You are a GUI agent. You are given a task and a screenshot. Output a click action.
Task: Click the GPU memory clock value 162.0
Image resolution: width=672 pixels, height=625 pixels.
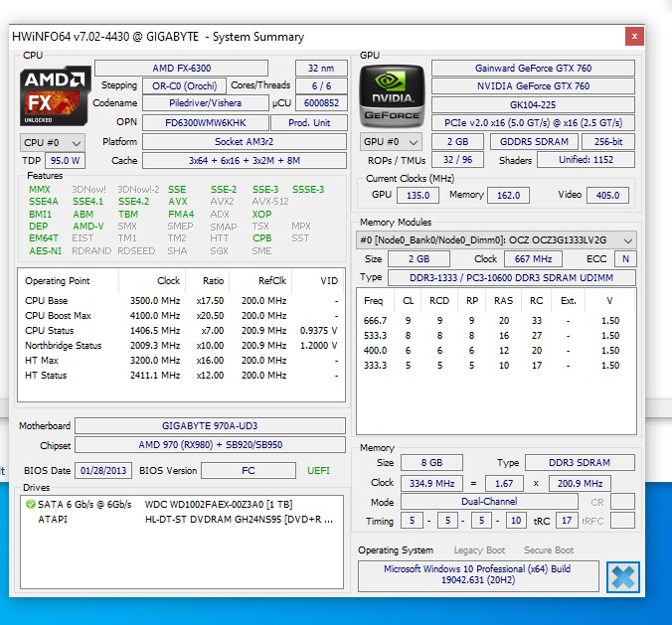tap(508, 196)
